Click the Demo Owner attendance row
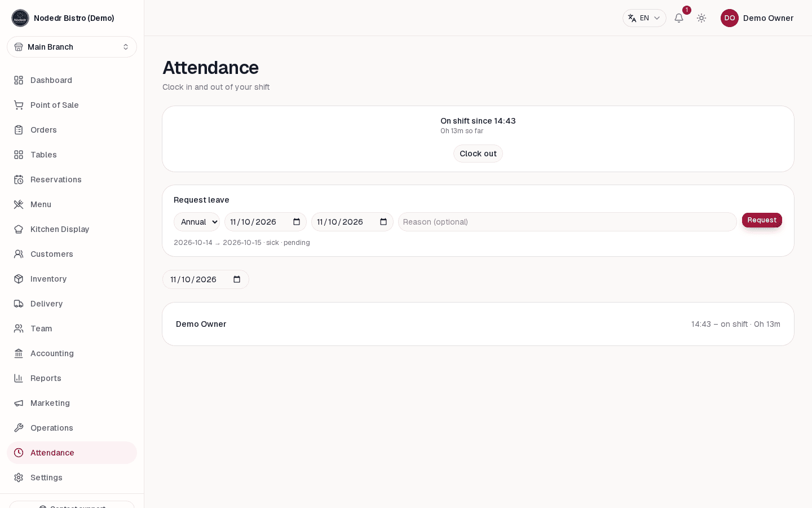The width and height of the screenshot is (812, 508). pyautogui.click(x=478, y=324)
